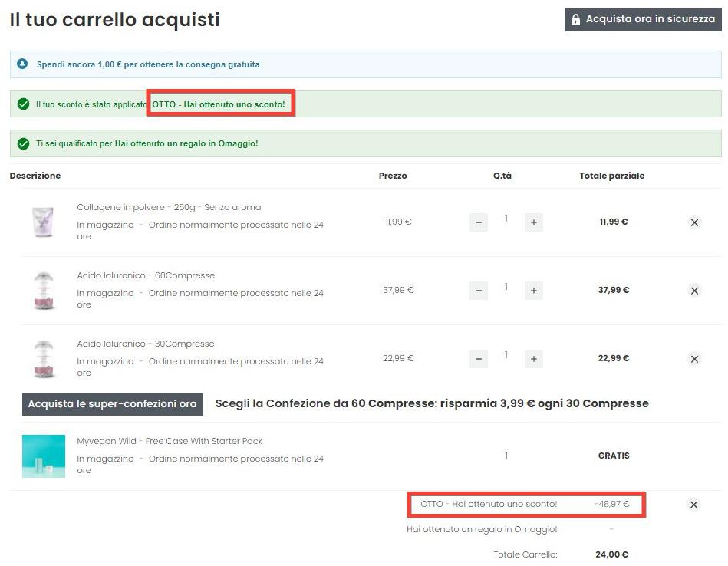This screenshot has height=566, width=728.
Task: Open Myvegan Wild Free Case thumbnail
Action: pos(43,456)
